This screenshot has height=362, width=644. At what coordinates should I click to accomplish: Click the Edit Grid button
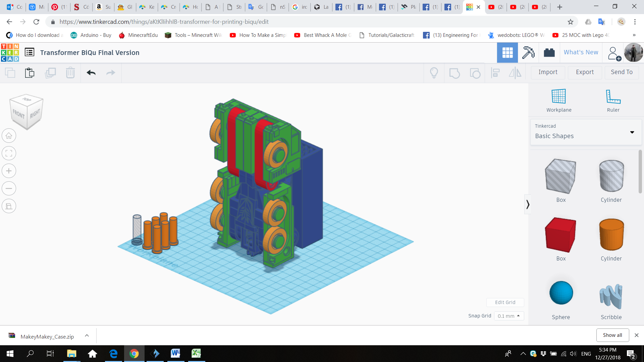[x=505, y=302]
